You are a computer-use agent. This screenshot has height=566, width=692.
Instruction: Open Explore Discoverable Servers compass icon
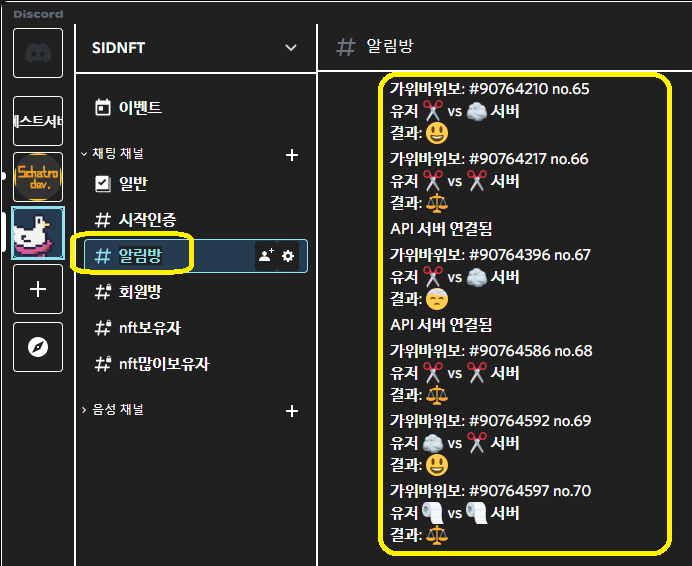coord(38,347)
